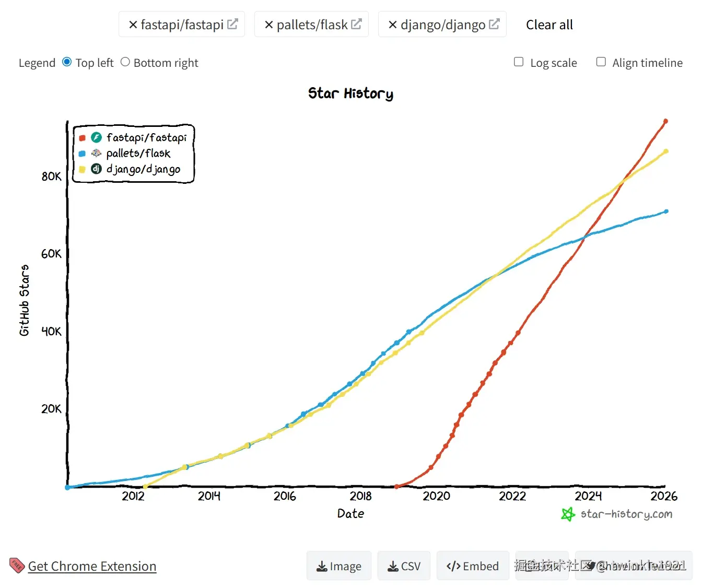Click the blue pallets/flask legend swatch

[x=82, y=154]
